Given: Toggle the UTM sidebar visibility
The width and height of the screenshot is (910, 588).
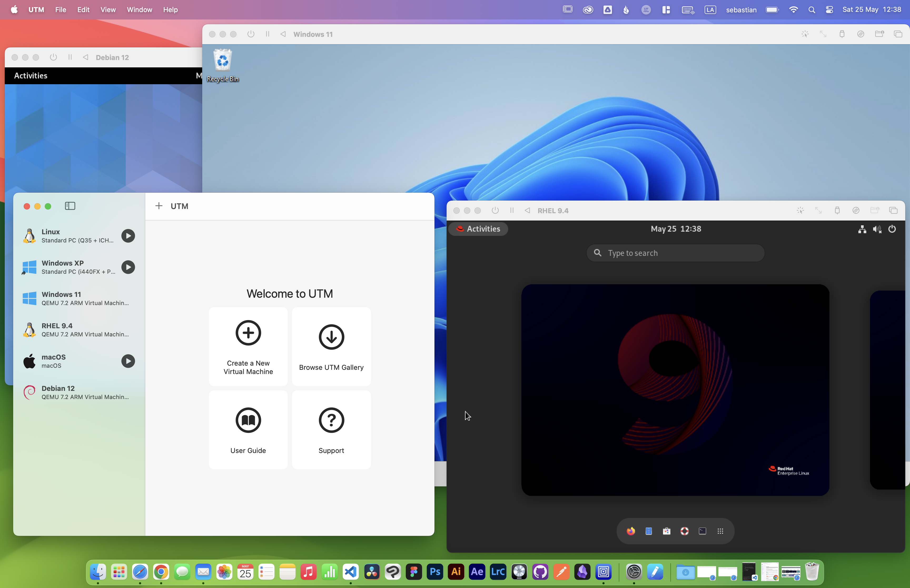Looking at the screenshot, I should coord(70,206).
